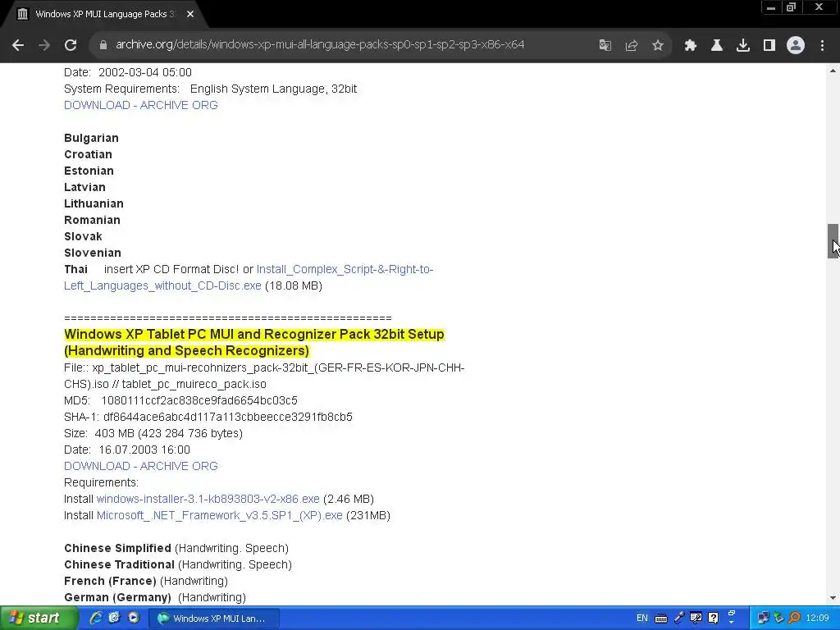The height and width of the screenshot is (630, 840).
Task: Launch Internet Explorer from Quick Launch
Action: coord(96,619)
